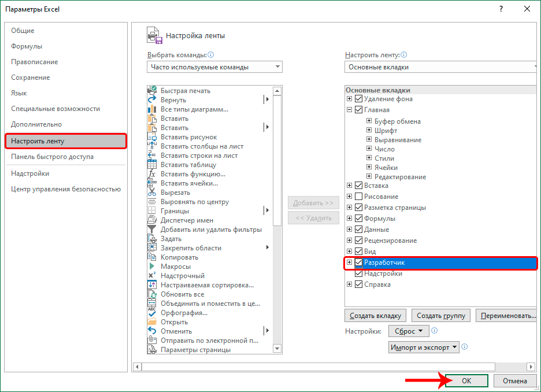The width and height of the screenshot is (541, 392).
Task: Toggle the Данные tab checkbox
Action: pos(358,230)
